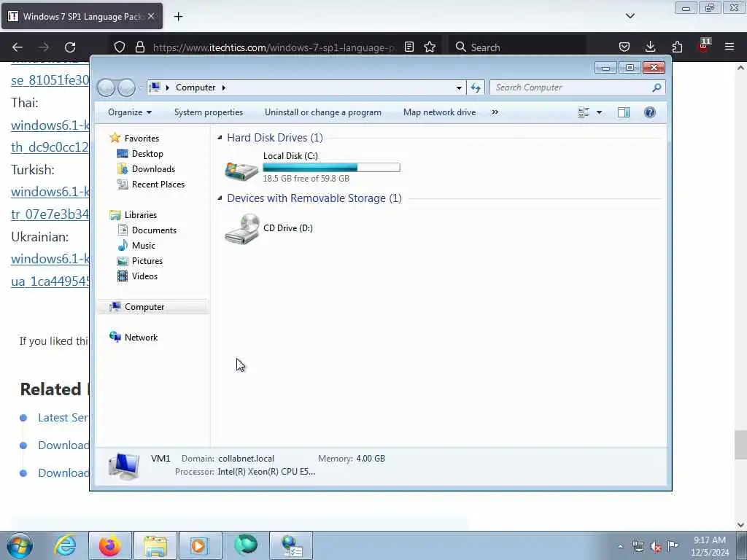Toggle Firefox reader view icon
747x560 pixels.
coord(409,47)
